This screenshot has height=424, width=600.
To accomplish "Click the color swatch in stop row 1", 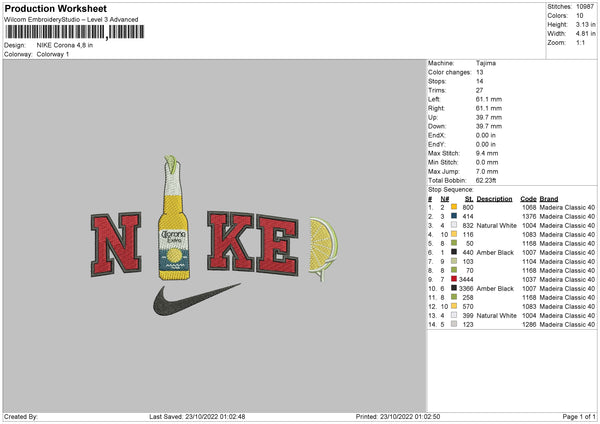I will pos(454,207).
